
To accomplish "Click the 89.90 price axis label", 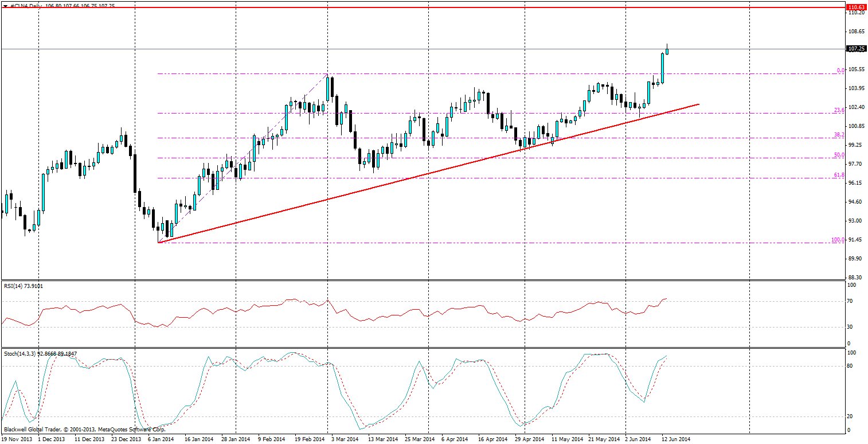I will [x=856, y=258].
